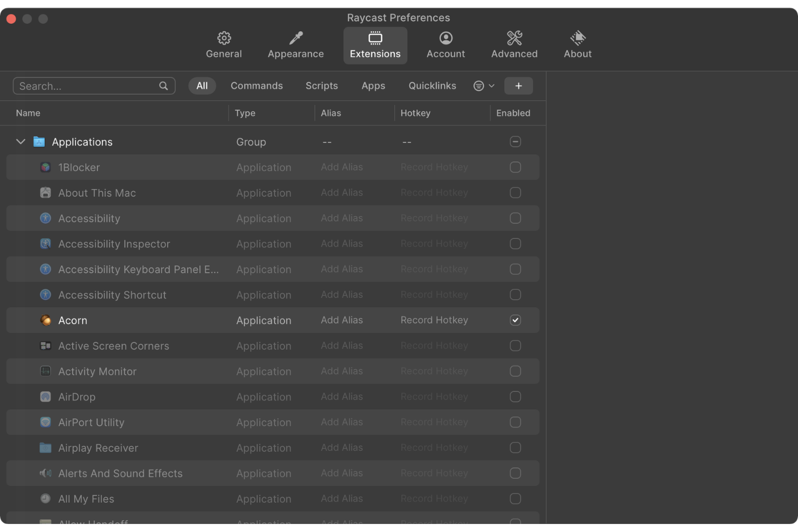The height and width of the screenshot is (532, 798).
Task: Collapse the Applications group
Action: pyautogui.click(x=20, y=142)
